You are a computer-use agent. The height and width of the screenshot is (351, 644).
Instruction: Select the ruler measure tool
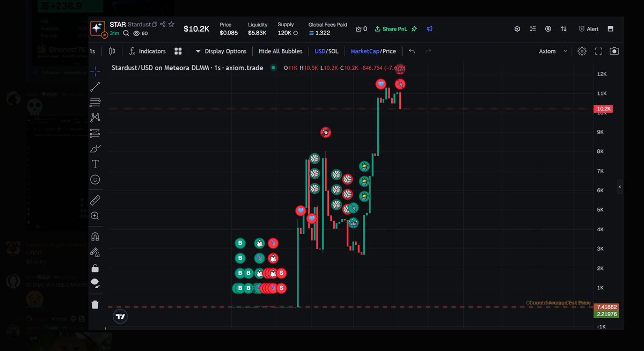tap(95, 200)
